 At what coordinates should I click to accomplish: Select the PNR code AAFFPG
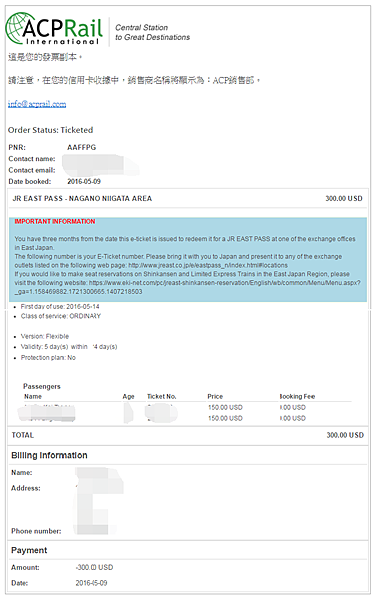[x=82, y=147]
